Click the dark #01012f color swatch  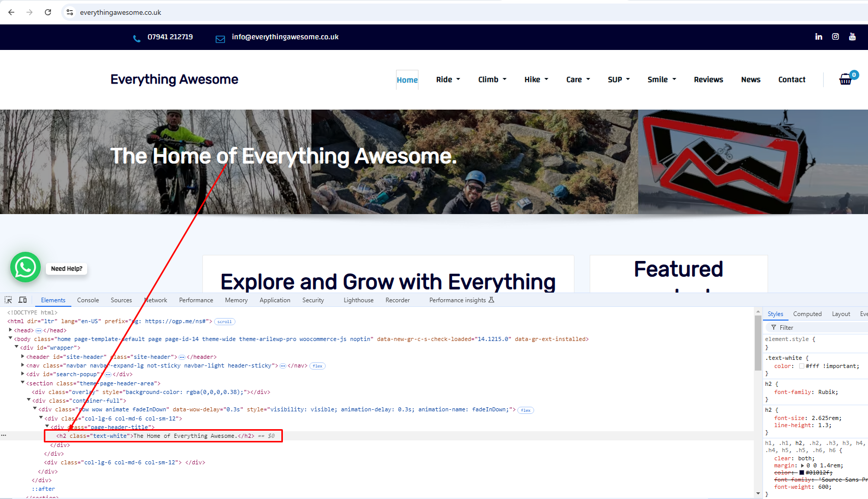(x=801, y=472)
